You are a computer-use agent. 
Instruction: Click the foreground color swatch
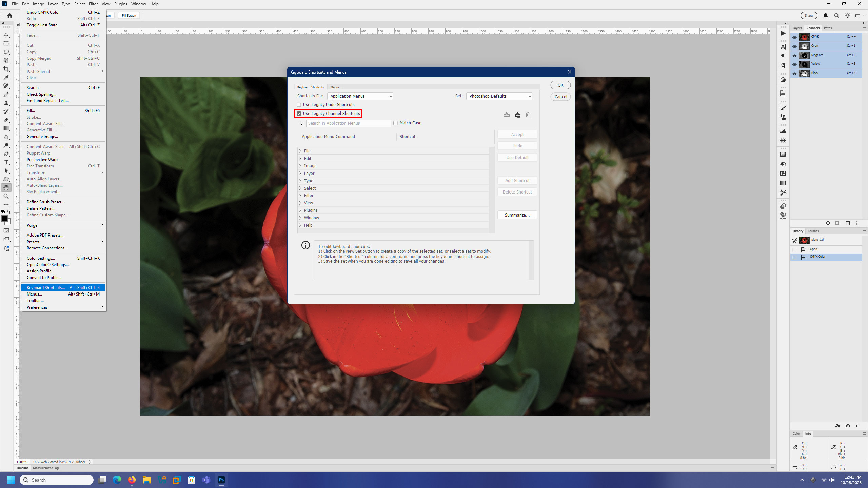tap(4, 219)
